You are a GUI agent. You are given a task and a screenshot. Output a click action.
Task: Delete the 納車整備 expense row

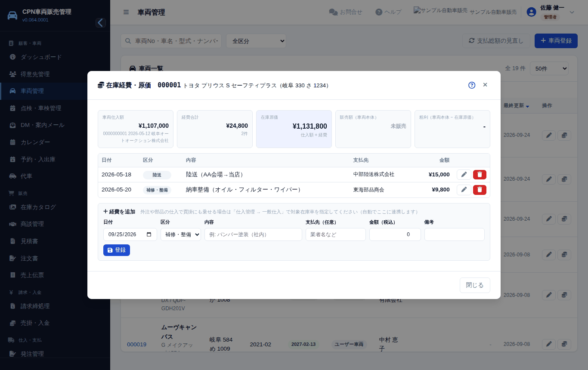(480, 190)
